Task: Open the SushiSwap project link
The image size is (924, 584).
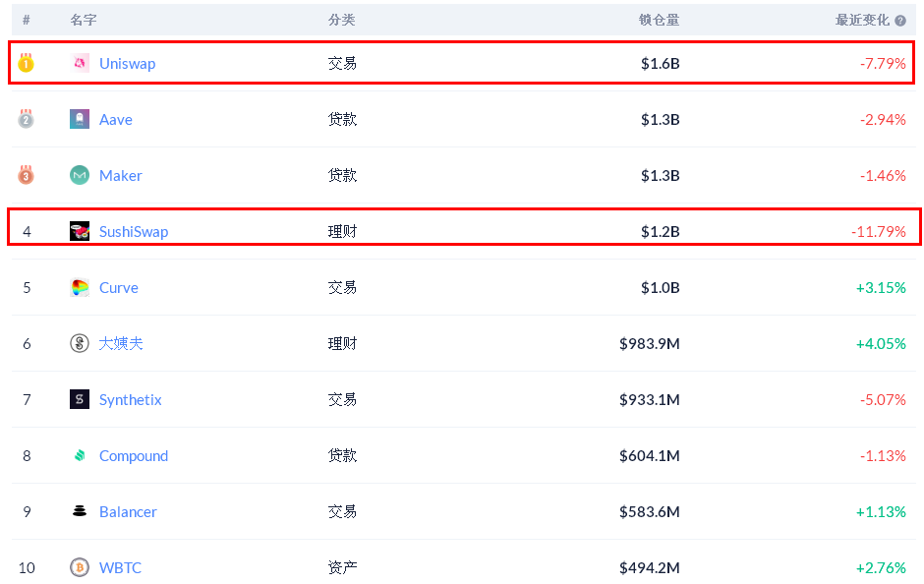Action: 134,231
